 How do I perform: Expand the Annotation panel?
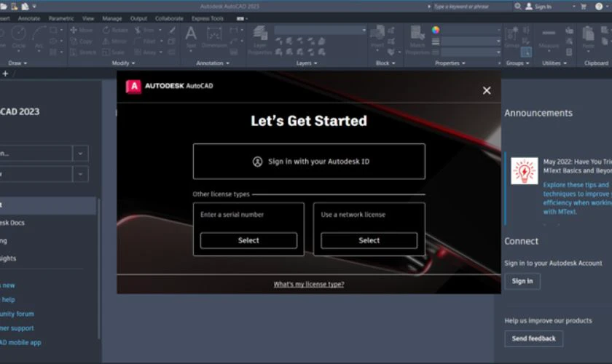coord(213,63)
